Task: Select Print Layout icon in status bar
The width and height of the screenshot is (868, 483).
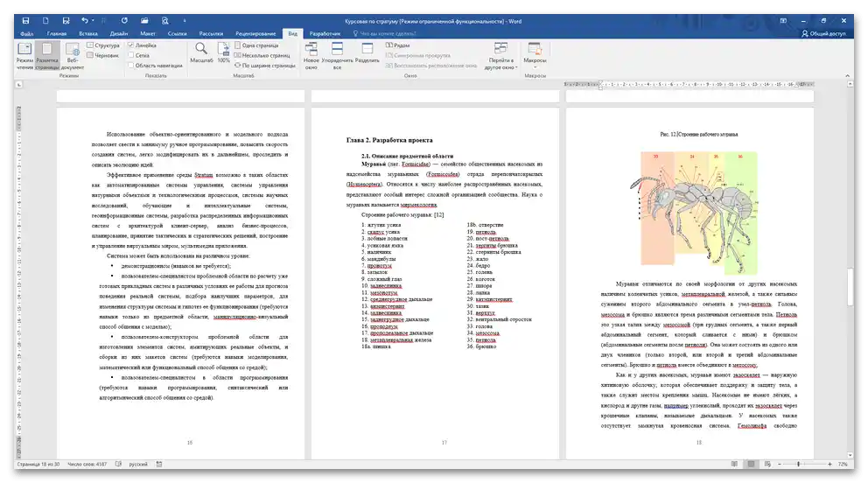Action: [751, 465]
